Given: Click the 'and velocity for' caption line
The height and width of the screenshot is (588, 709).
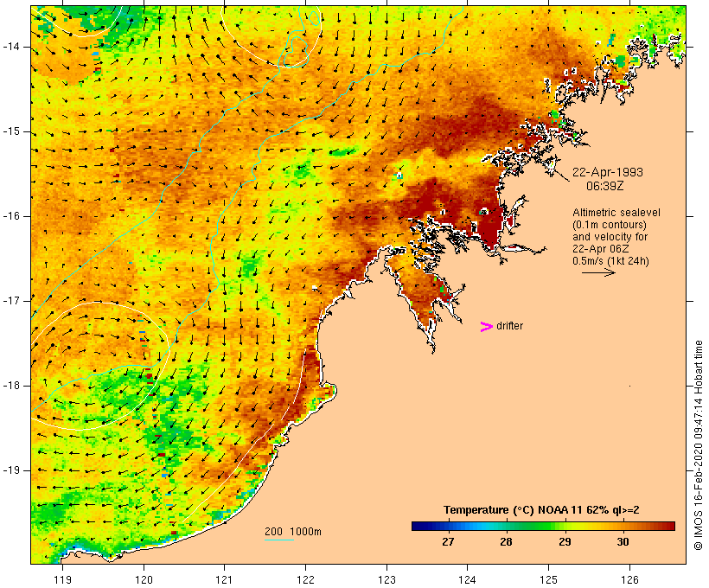Looking at the screenshot, I should pyautogui.click(x=610, y=237).
